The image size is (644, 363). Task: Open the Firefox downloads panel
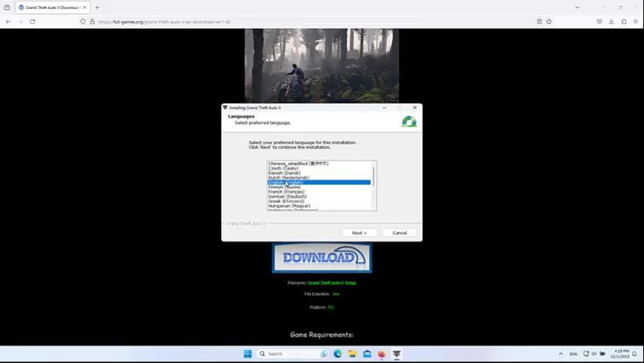[x=611, y=22]
